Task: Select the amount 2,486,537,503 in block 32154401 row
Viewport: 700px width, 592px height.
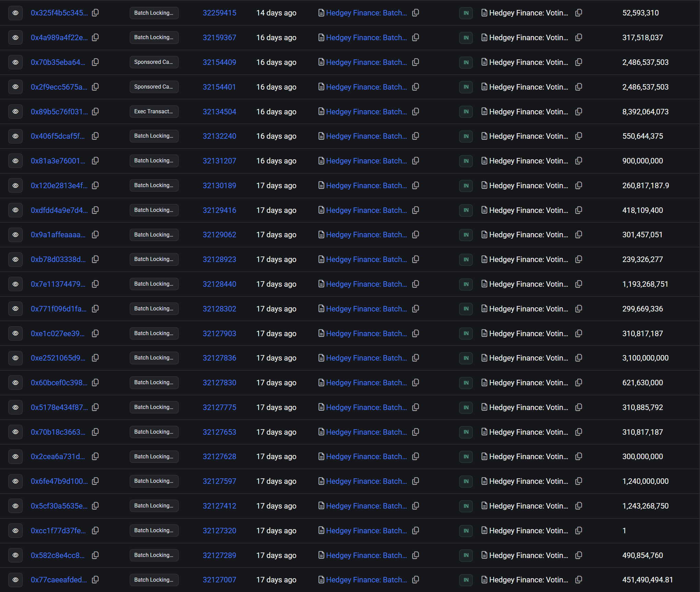Action: (x=645, y=87)
